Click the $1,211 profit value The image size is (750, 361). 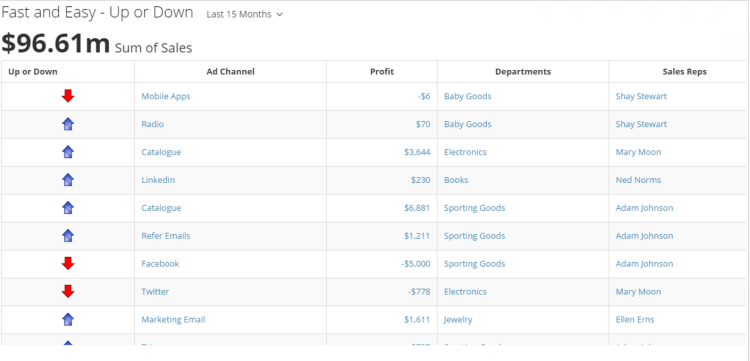[x=417, y=236]
